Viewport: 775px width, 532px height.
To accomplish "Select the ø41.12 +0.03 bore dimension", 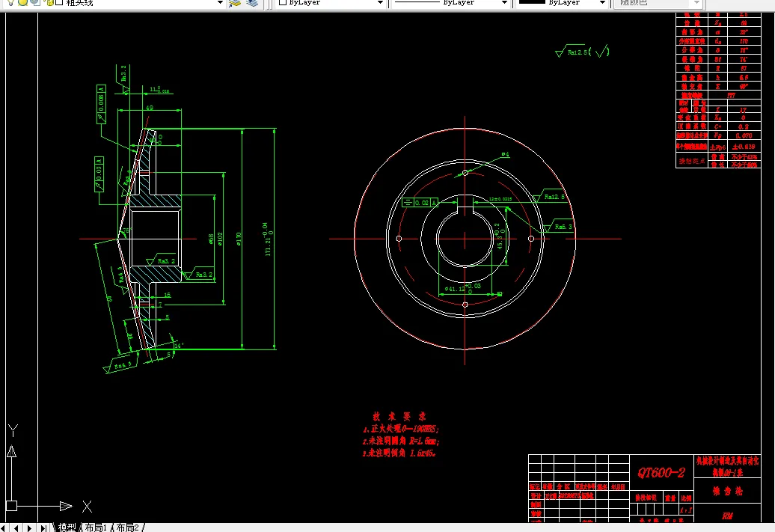I will [x=462, y=289].
